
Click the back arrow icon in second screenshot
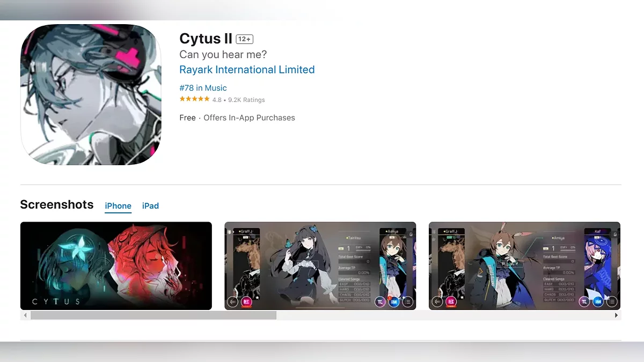tap(233, 302)
